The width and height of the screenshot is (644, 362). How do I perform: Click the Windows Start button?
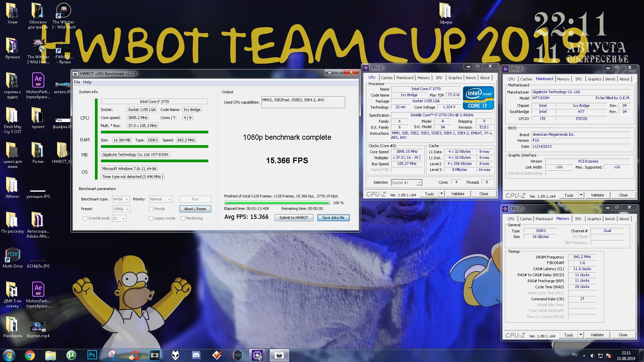[9, 355]
